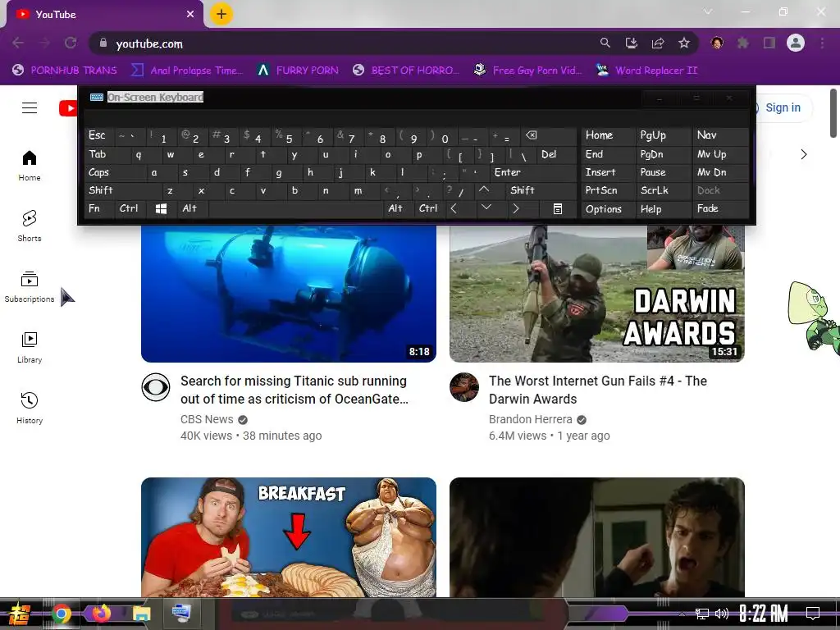Open the Titanic submarine video thumbnail

pos(289,294)
